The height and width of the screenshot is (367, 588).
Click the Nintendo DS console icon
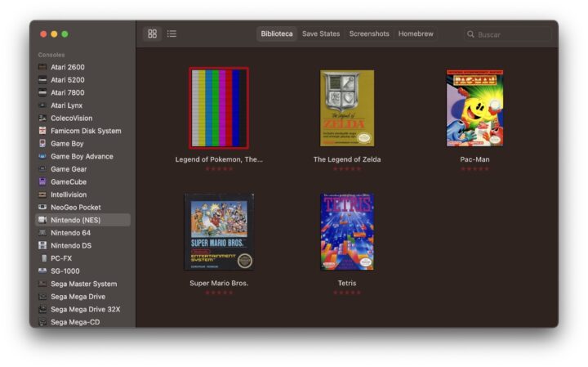click(x=42, y=246)
